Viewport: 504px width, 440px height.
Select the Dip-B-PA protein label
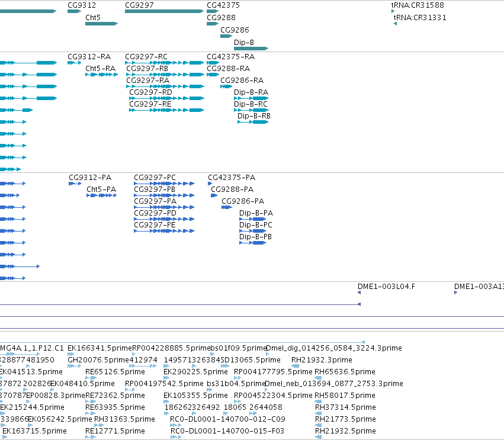coord(256,213)
